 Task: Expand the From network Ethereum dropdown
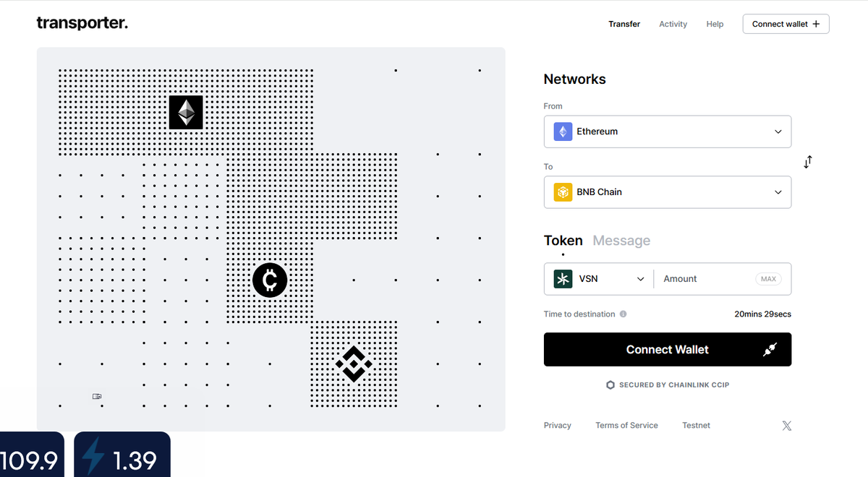point(668,132)
